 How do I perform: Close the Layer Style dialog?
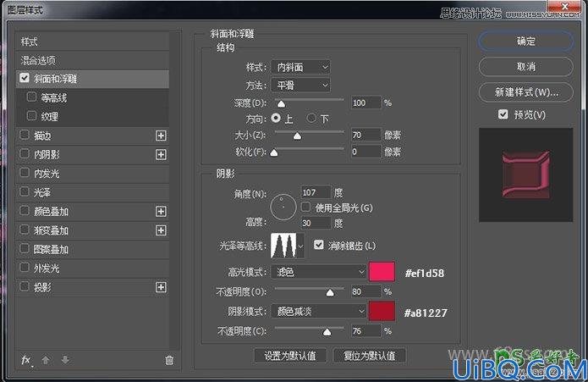point(564,6)
